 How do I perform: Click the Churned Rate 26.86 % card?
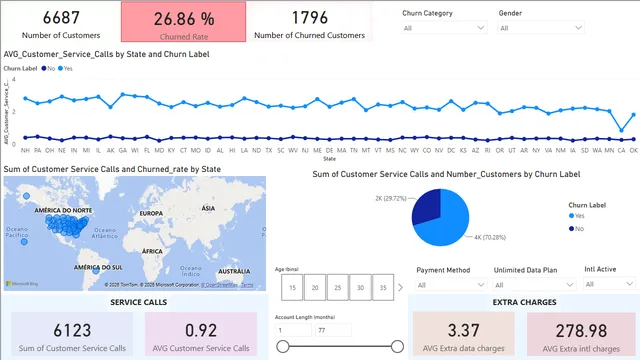click(x=184, y=22)
